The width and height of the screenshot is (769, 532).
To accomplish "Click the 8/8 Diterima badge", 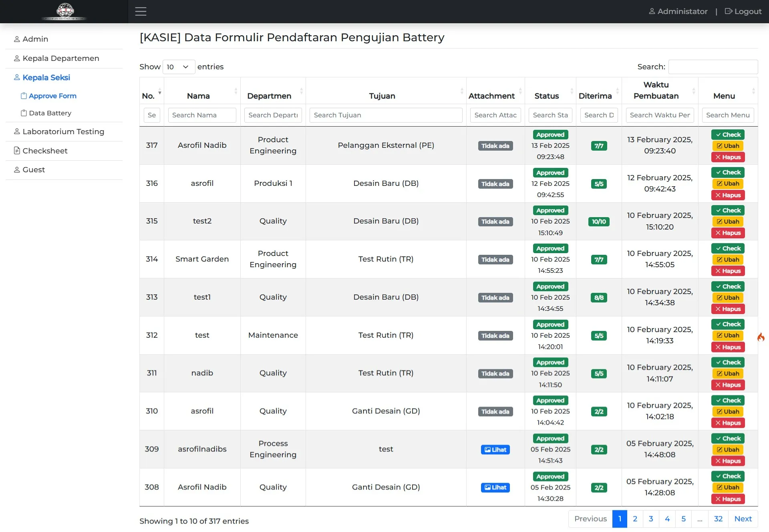I will [x=599, y=298].
